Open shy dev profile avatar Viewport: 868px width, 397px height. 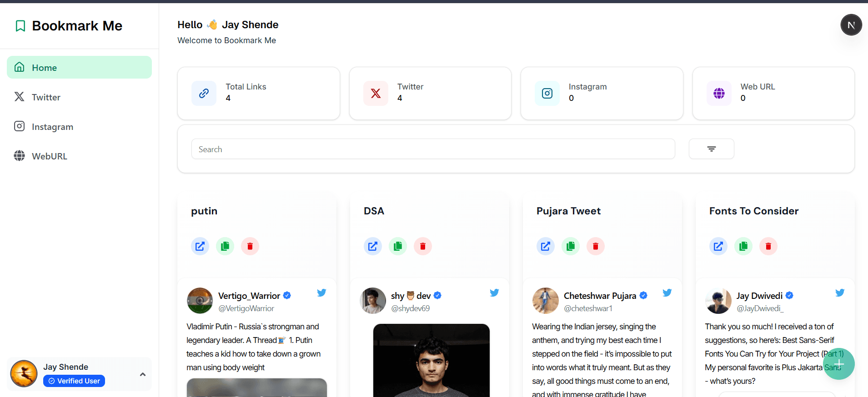[x=373, y=301]
